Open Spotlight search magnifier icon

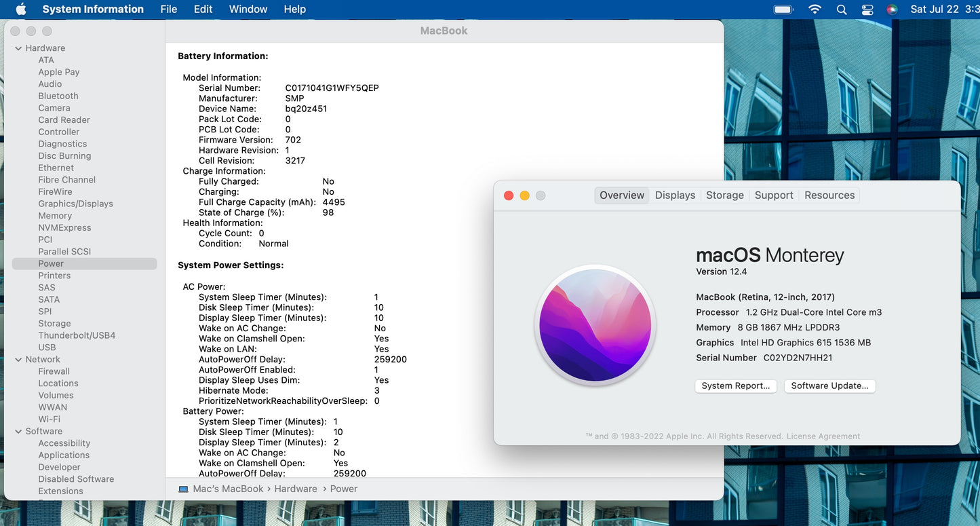click(x=842, y=9)
